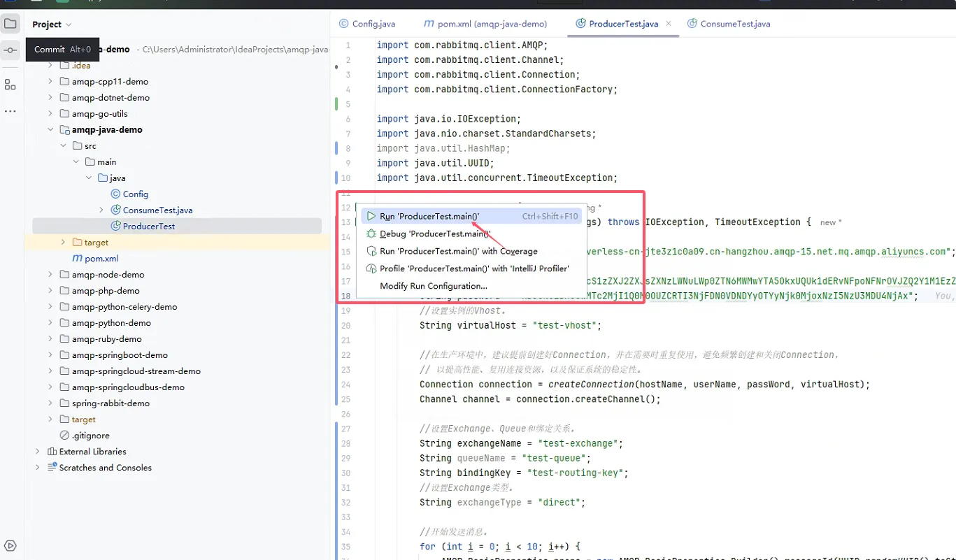956x560 pixels.
Task: Collapse the java folder
Action: click(x=89, y=178)
